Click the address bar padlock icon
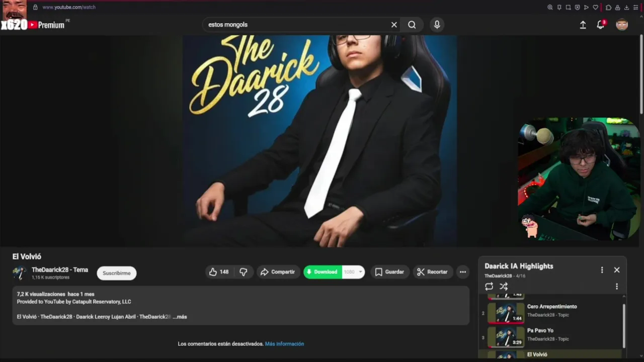The image size is (644, 362). [x=35, y=8]
